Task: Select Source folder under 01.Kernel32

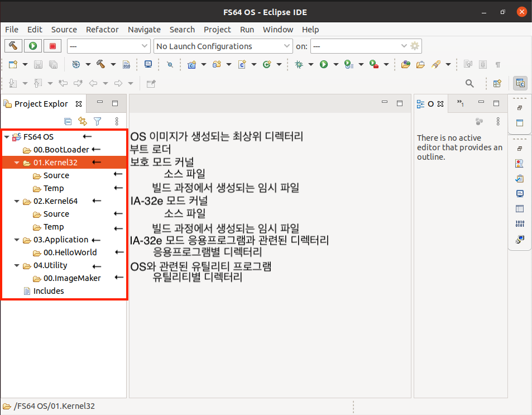Action: (56, 175)
